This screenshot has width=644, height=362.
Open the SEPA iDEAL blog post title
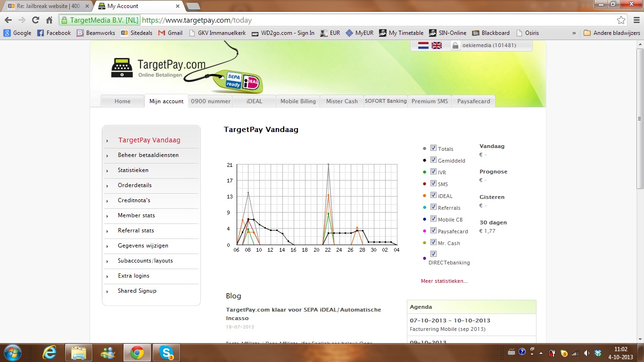click(x=304, y=314)
